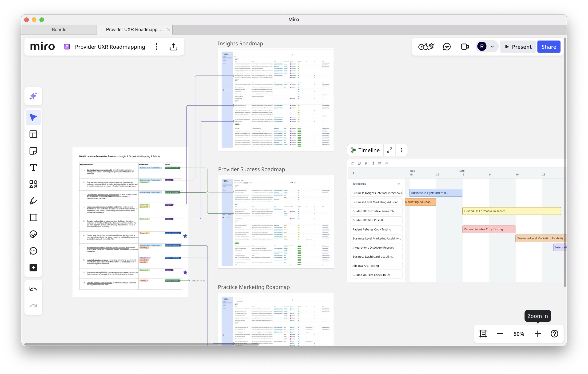Open the Templates tool in sidebar

click(x=33, y=134)
